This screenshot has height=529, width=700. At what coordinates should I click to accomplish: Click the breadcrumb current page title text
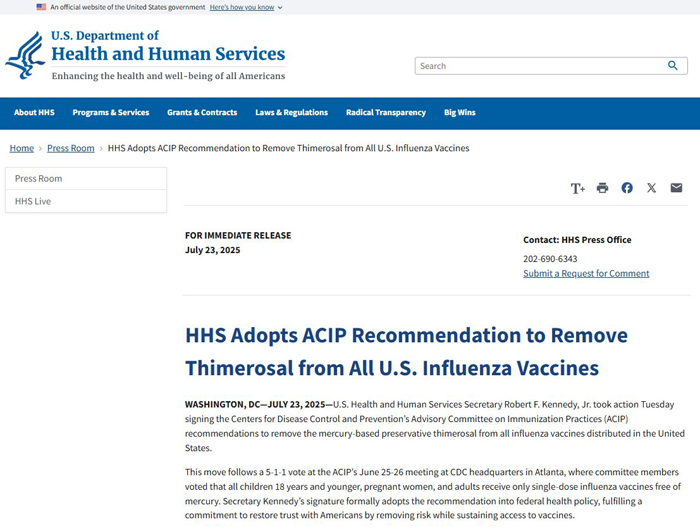tap(288, 148)
